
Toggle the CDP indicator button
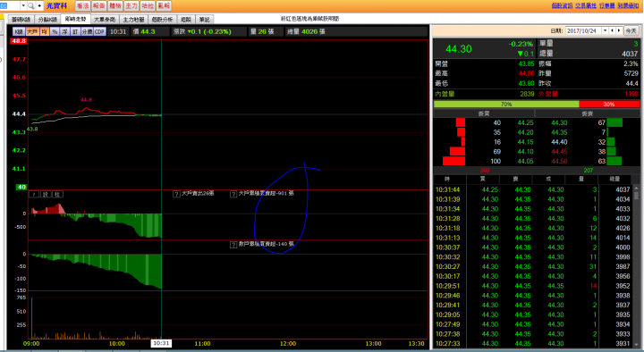(100, 31)
